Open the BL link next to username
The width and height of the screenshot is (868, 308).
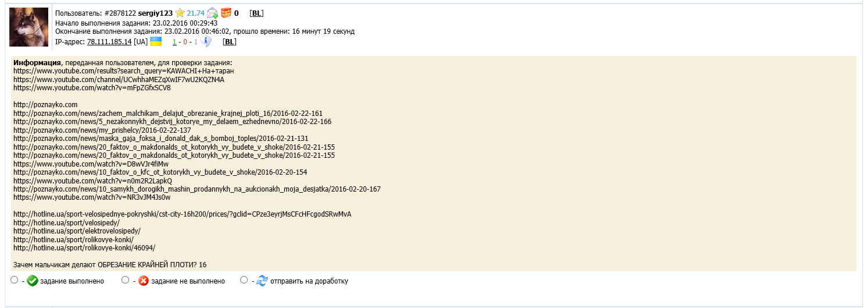(256, 13)
